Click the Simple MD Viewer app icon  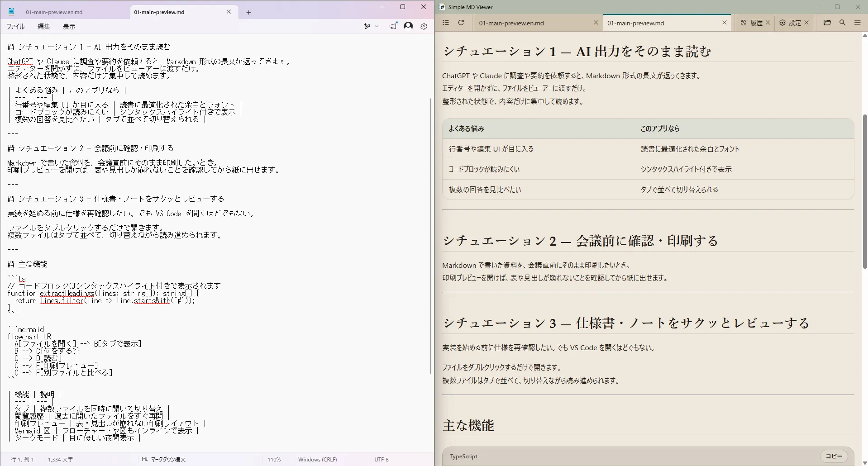click(x=442, y=7)
